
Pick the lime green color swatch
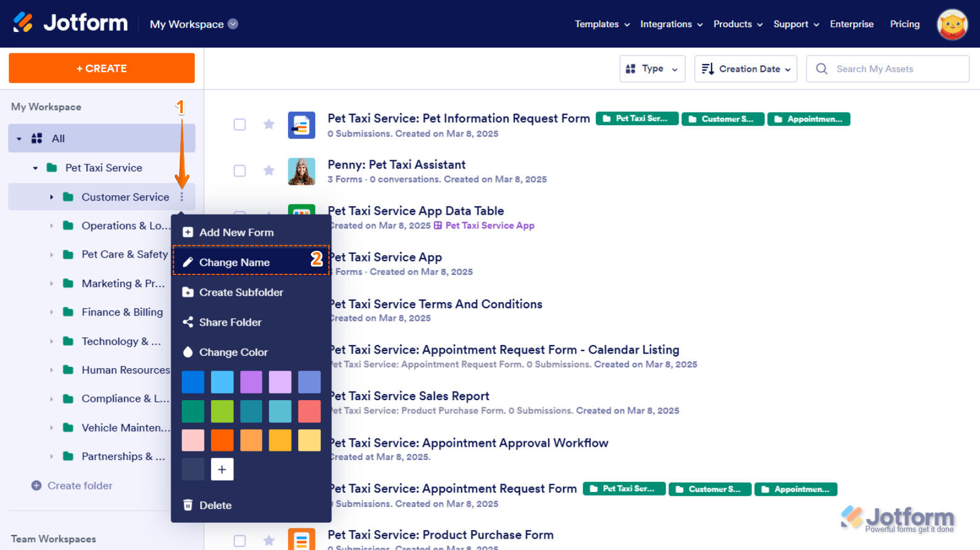coord(222,411)
